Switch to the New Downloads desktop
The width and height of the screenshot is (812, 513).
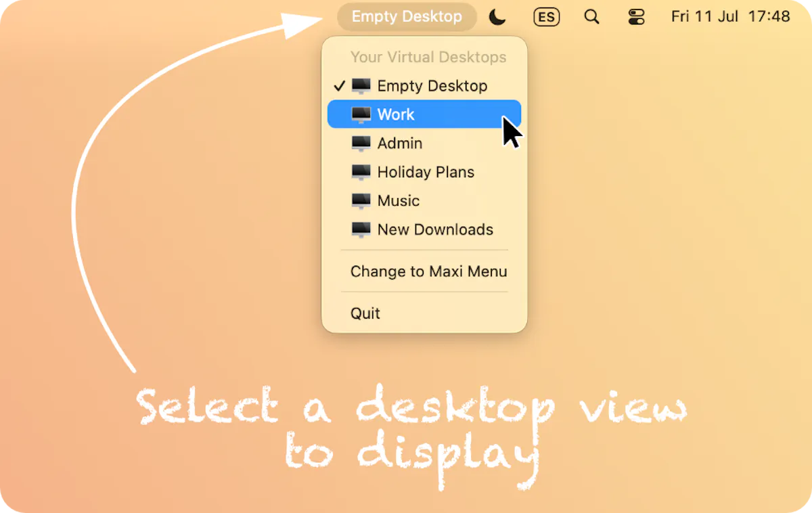(x=424, y=229)
